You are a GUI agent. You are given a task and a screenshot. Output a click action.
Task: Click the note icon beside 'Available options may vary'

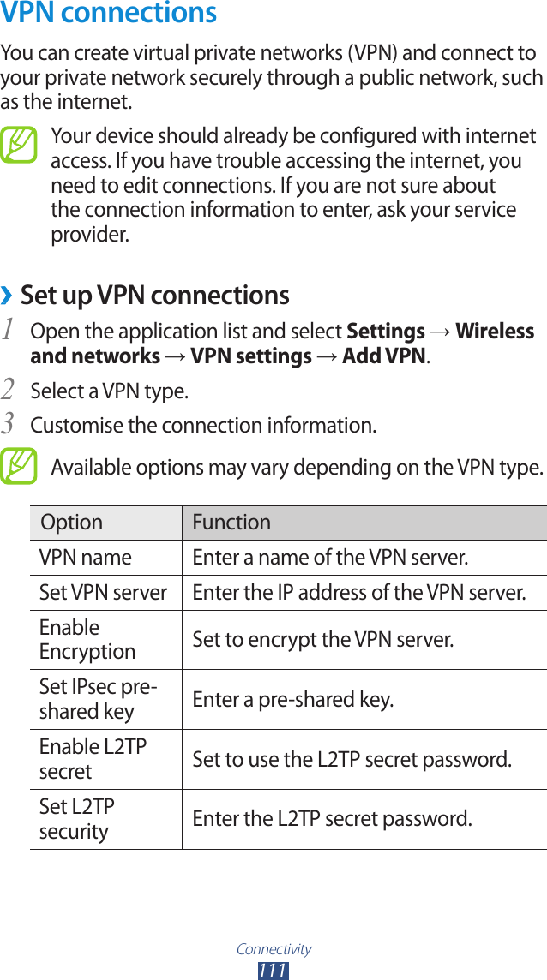[18, 466]
